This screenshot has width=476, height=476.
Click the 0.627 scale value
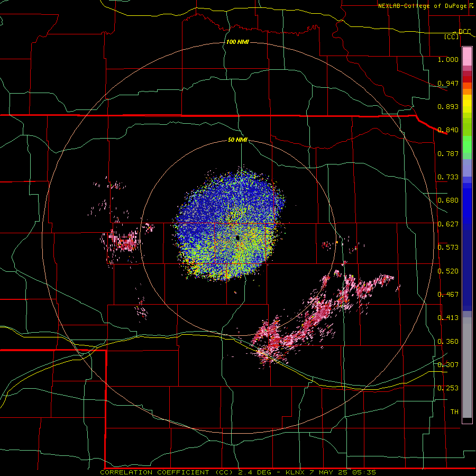click(448, 224)
